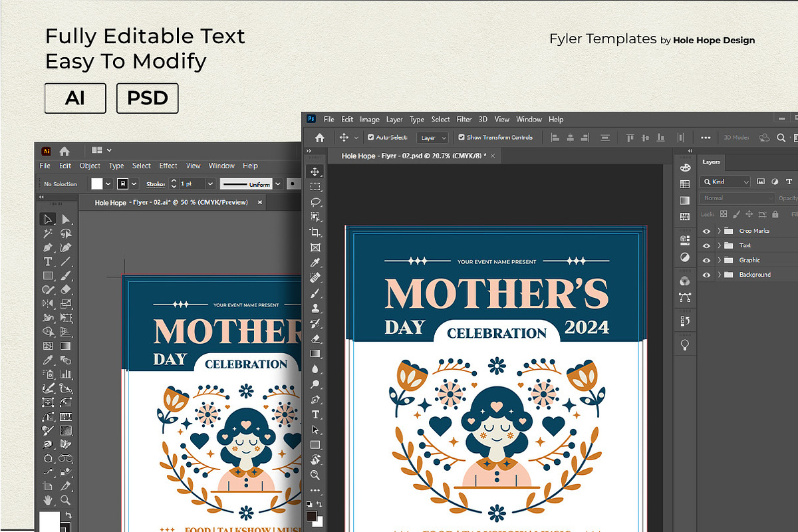Open Illustrator Effect menu
798x532 pixels.
point(168,166)
